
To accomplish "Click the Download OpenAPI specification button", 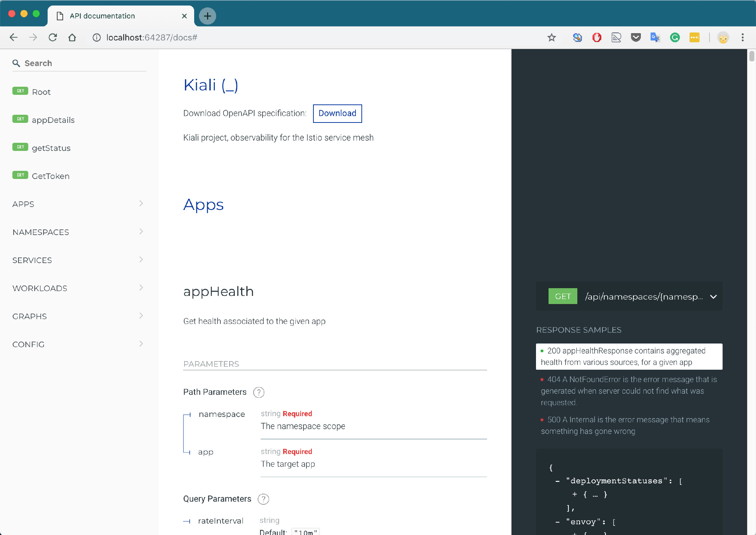I will (337, 113).
